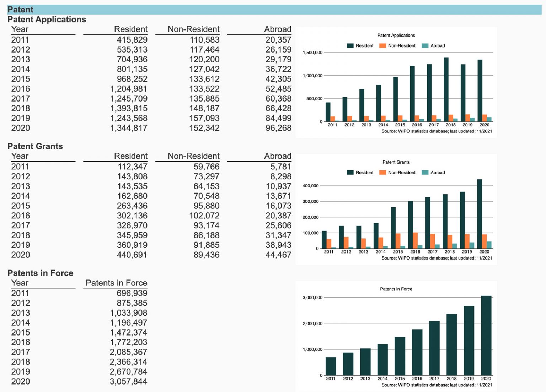Click the 2011 bar in Patents in Force chart
Screen dimensions: 546x392
[x=331, y=366]
